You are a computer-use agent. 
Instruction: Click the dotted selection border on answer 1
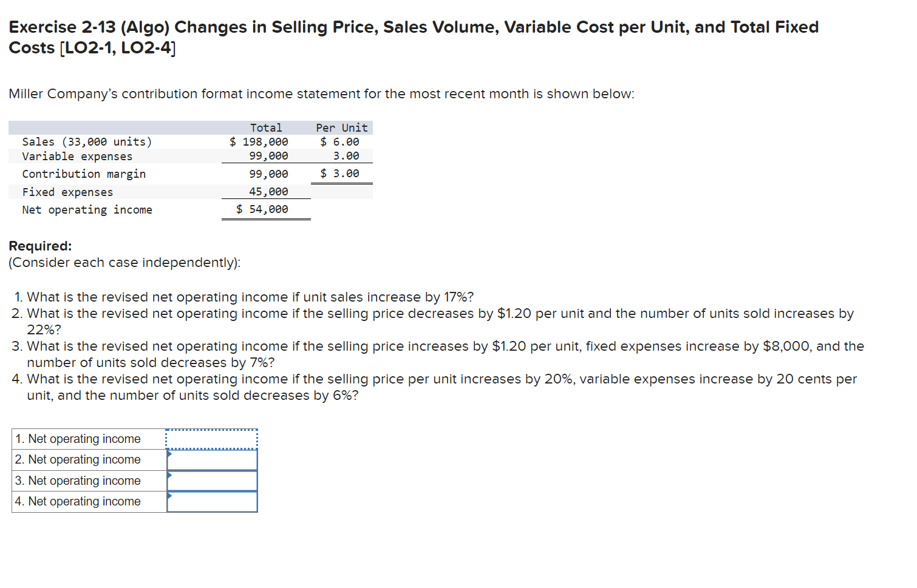[x=211, y=430]
